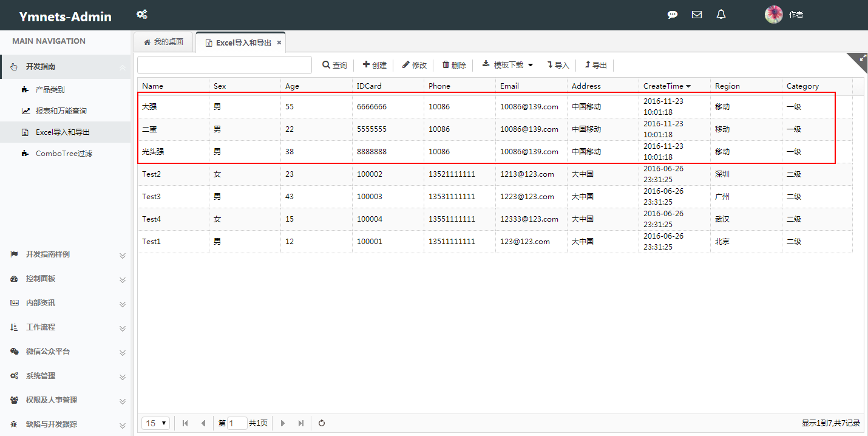The image size is (868, 436).
Task: Open 报表和万能查询 in sidebar
Action: pos(66,111)
